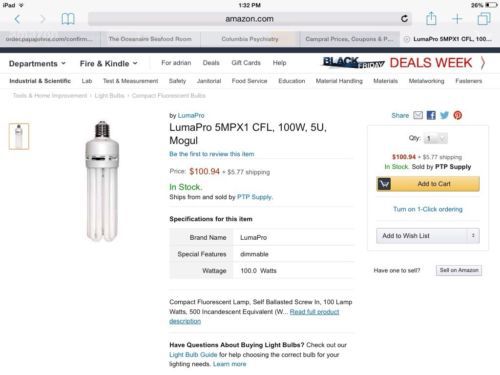Show all open tabs overview icon
This screenshot has height=375, width=500.
[x=484, y=19]
